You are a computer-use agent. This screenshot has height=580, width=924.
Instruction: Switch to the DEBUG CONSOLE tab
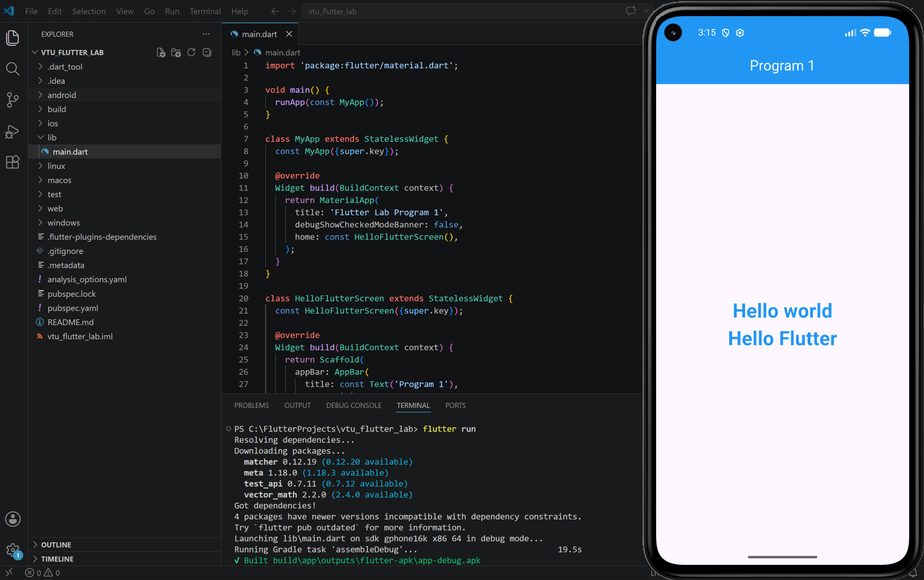coord(353,406)
